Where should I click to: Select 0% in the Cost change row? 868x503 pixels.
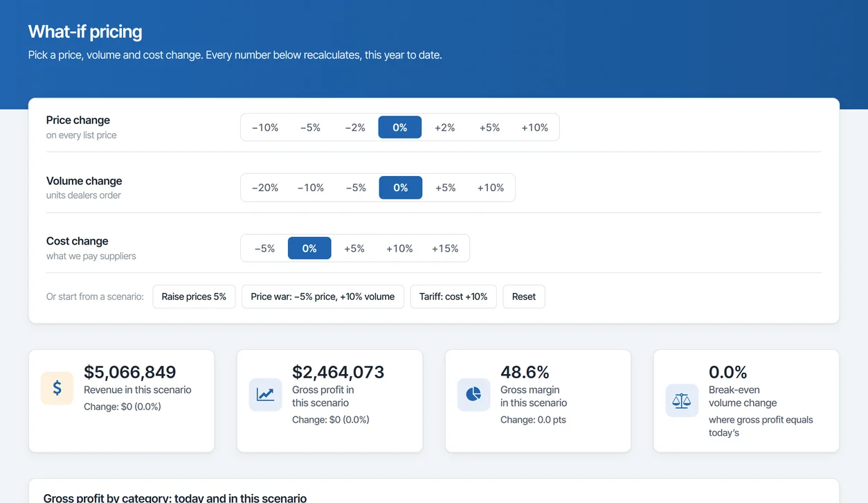(x=309, y=248)
